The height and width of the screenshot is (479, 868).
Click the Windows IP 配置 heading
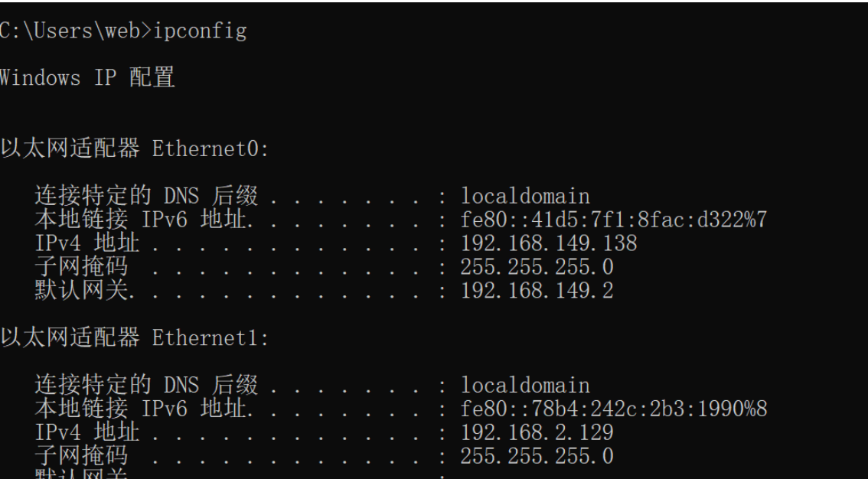[x=87, y=77]
